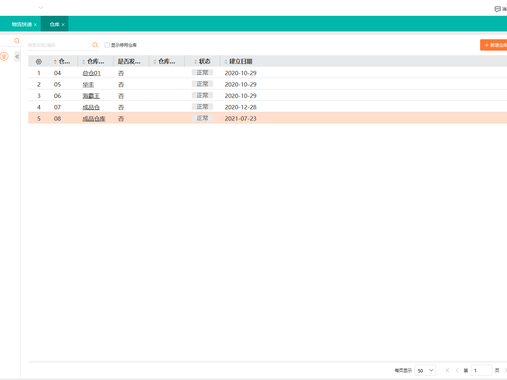Click the search icon in the left sidebar

point(16,41)
